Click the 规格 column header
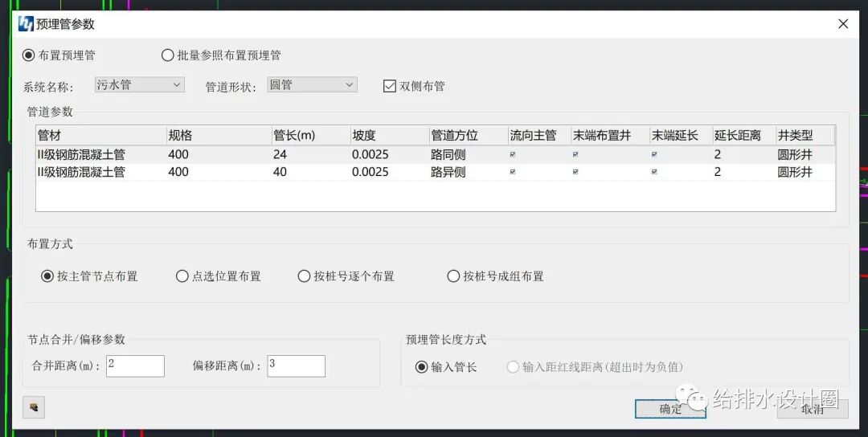868x437 pixels. click(x=219, y=136)
